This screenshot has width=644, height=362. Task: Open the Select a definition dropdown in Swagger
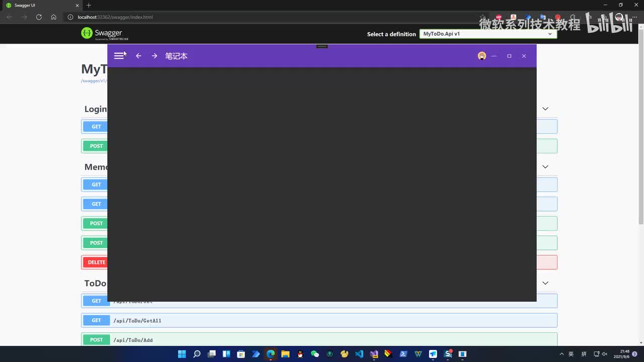[488, 34]
